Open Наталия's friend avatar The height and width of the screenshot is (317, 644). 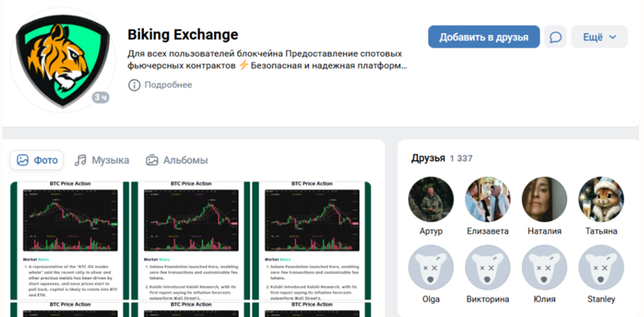coord(545,199)
